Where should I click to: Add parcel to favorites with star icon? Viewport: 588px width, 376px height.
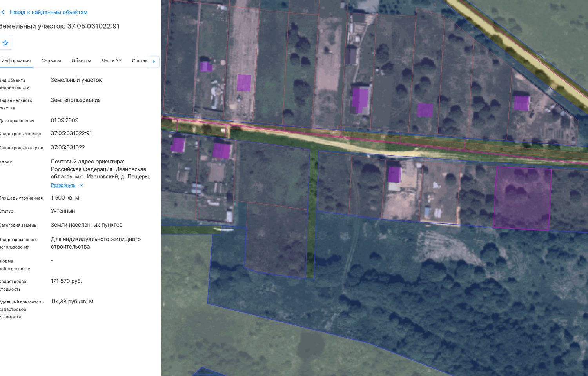(x=5, y=43)
